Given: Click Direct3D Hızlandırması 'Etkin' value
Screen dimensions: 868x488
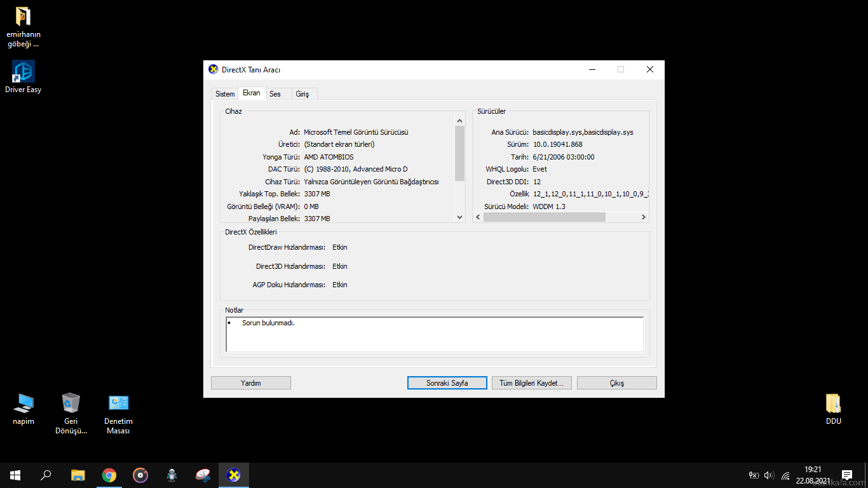Looking at the screenshot, I should (x=340, y=266).
